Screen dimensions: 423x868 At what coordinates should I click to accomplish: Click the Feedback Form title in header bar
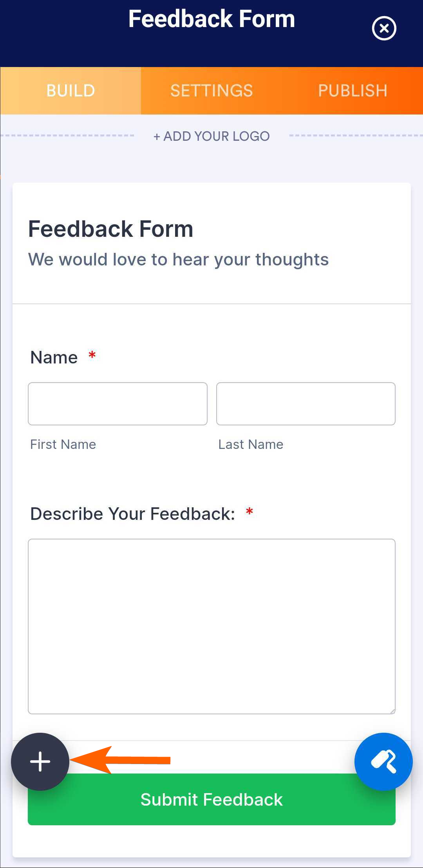211,19
